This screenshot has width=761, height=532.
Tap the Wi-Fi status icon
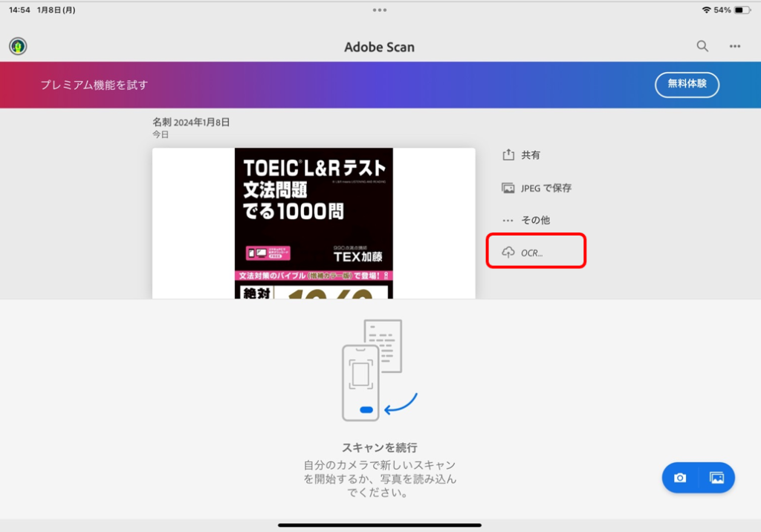[x=706, y=10]
